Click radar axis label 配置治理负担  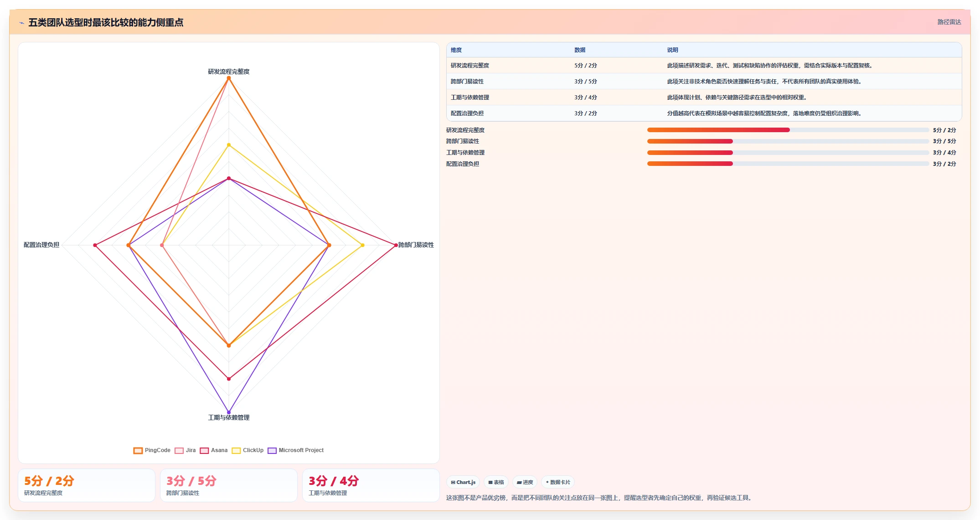pyautogui.click(x=41, y=245)
